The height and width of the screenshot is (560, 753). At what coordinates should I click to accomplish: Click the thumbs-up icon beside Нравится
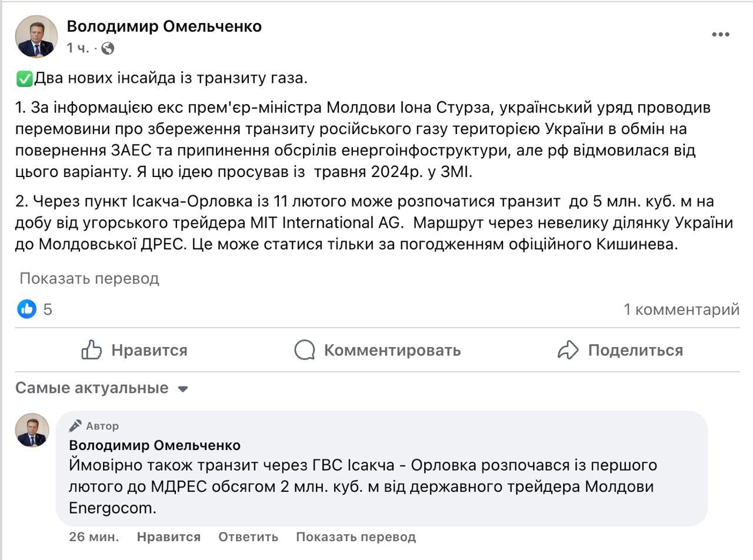92,350
